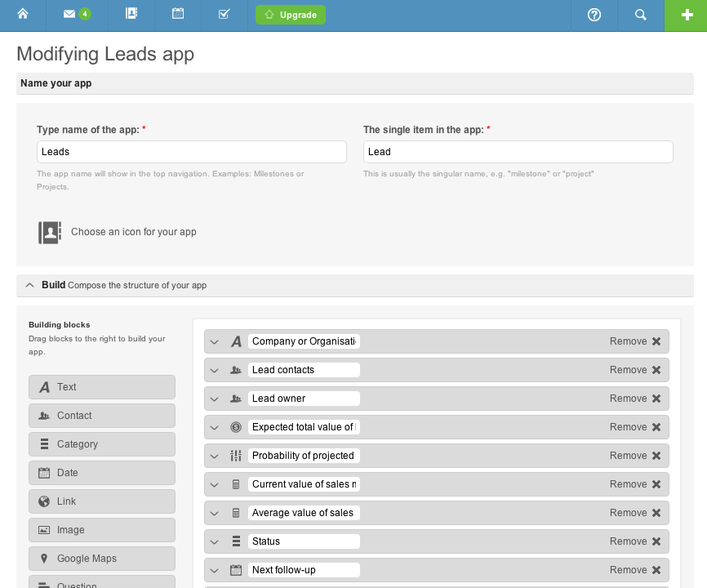Select the Text building block

click(102, 387)
